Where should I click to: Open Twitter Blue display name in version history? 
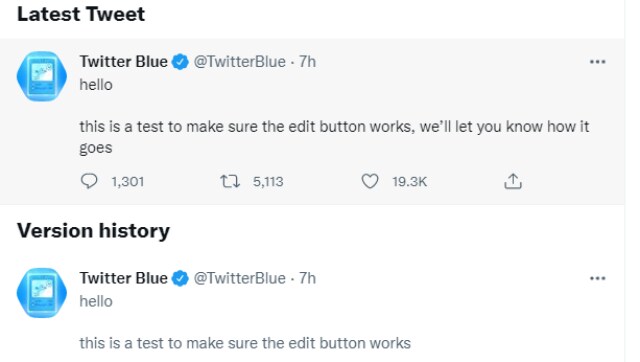pos(123,278)
